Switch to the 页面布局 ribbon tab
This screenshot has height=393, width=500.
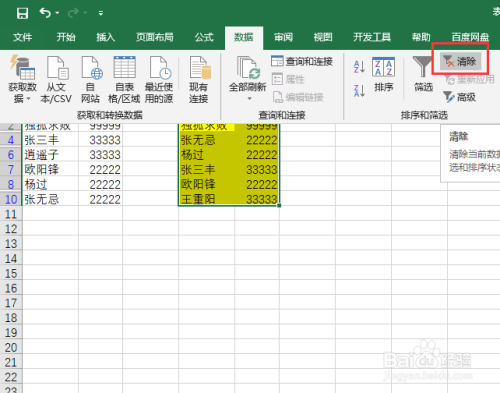[155, 37]
